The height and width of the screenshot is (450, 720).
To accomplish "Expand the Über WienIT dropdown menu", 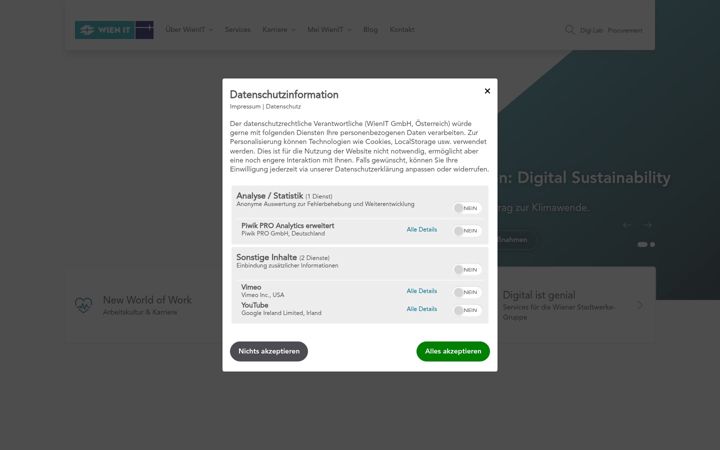I will [x=189, y=29].
